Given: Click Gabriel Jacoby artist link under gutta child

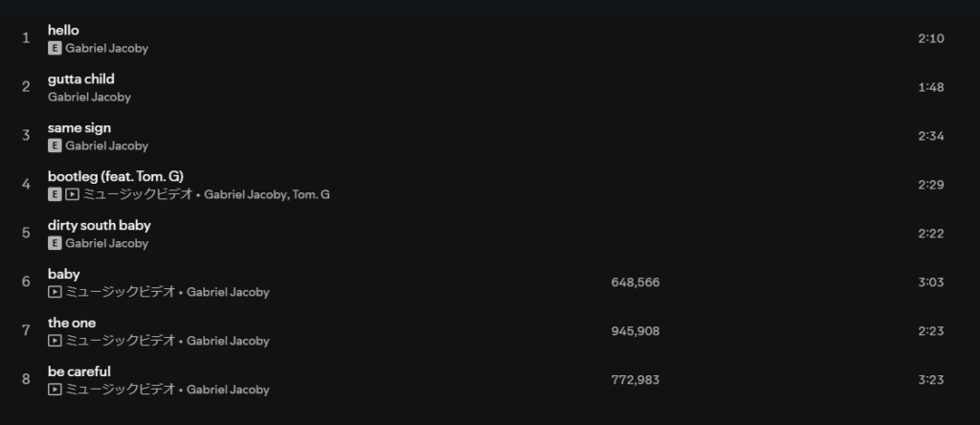Looking at the screenshot, I should coord(89,98).
